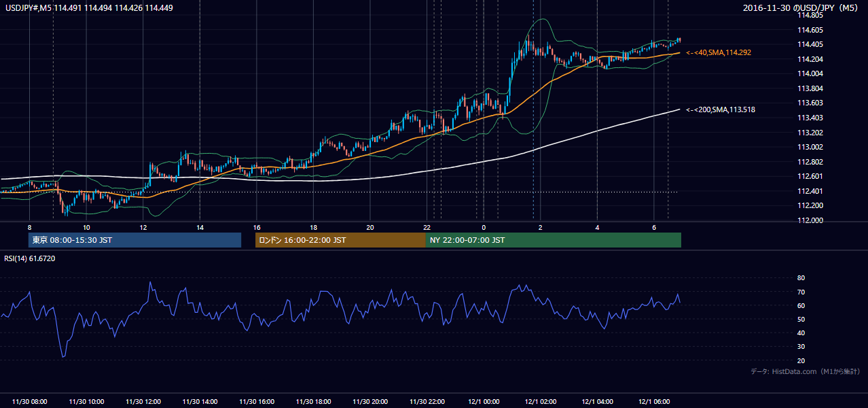868x408 pixels.
Task: Click RSI scale value 60
Action: (x=801, y=305)
